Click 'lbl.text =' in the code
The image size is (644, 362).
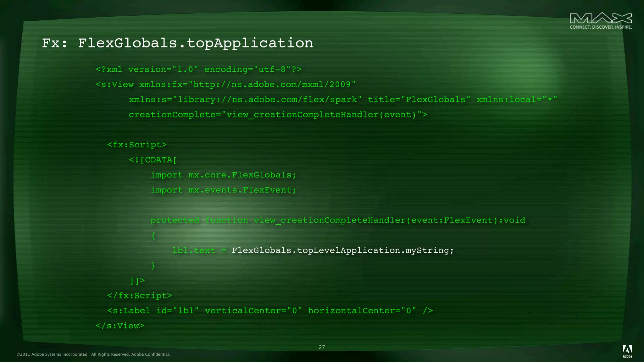(199, 250)
